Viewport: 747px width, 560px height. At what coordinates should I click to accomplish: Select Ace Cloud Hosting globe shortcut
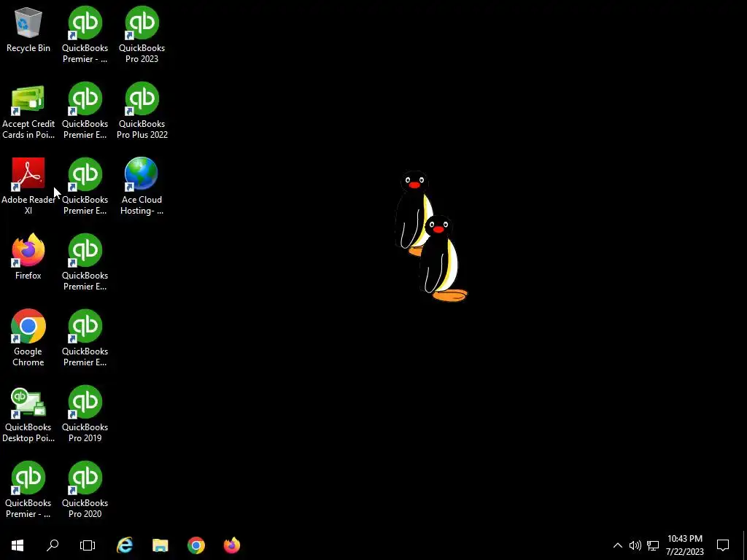coord(142,186)
